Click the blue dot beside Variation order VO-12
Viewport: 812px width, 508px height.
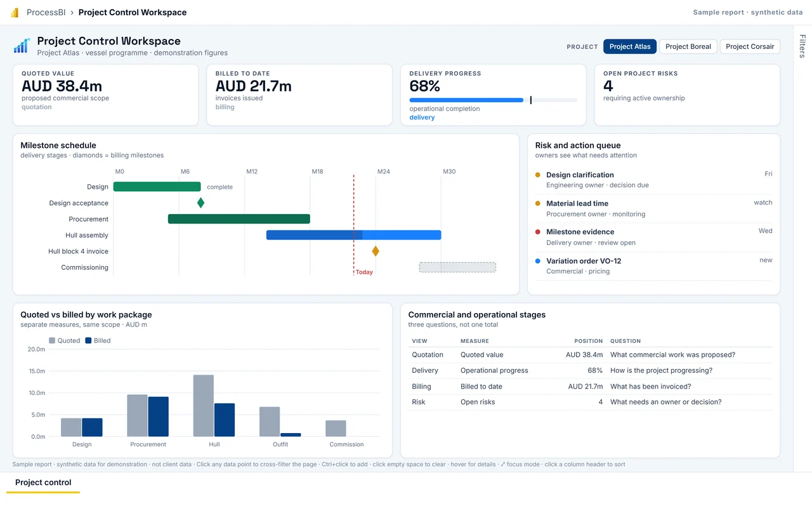(x=538, y=261)
